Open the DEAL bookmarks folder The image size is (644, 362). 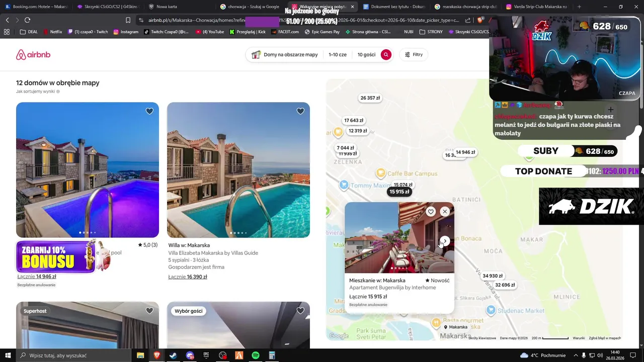pyautogui.click(x=29, y=32)
